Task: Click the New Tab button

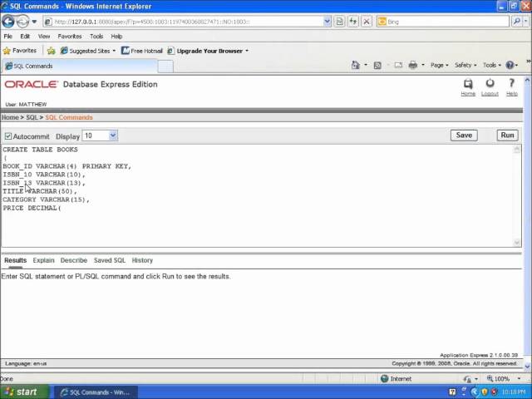Action: tap(165, 66)
